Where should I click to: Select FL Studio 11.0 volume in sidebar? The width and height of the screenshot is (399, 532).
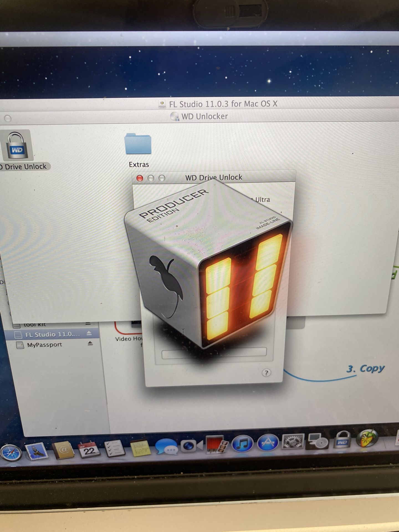(x=52, y=334)
